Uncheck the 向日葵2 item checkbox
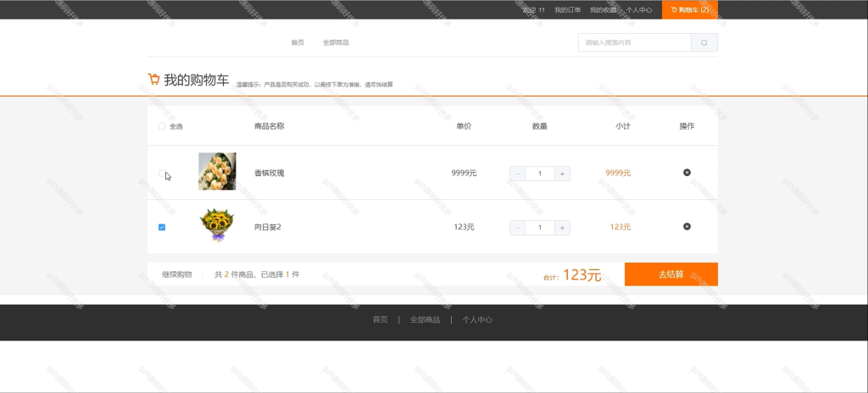868x393 pixels. [x=162, y=227]
